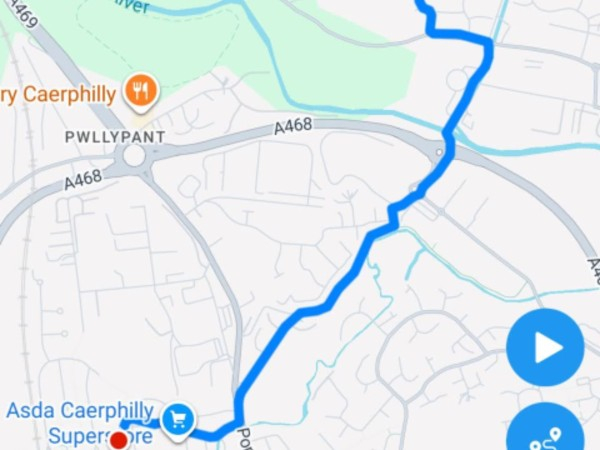Tap the A469 road label
The image size is (600, 450).
[x=22, y=13]
